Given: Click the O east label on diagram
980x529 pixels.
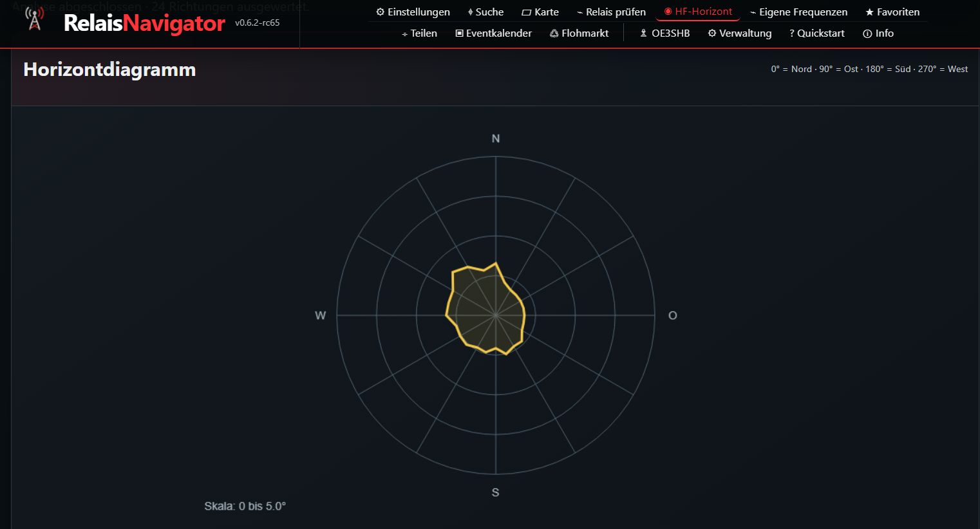Looking at the screenshot, I should pyautogui.click(x=673, y=315).
